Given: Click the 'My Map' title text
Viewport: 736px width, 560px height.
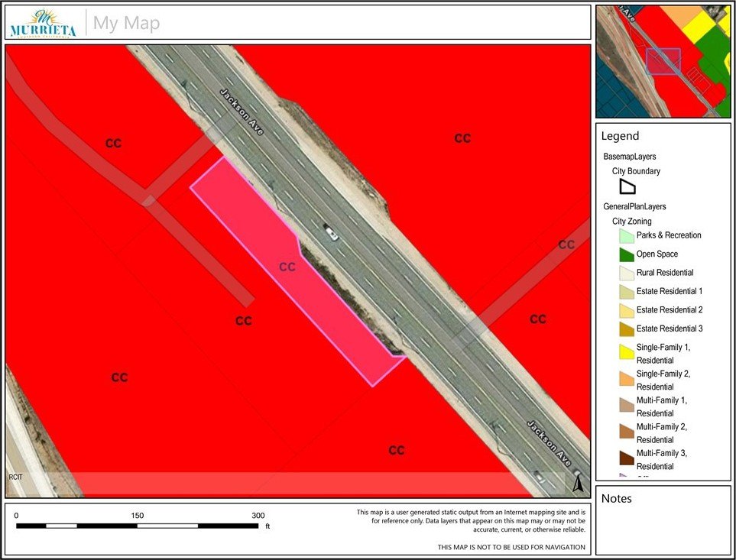Looking at the screenshot, I should (126, 22).
